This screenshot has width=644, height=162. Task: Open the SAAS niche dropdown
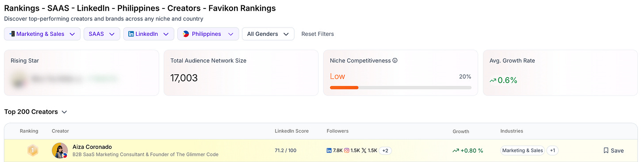[x=102, y=34]
